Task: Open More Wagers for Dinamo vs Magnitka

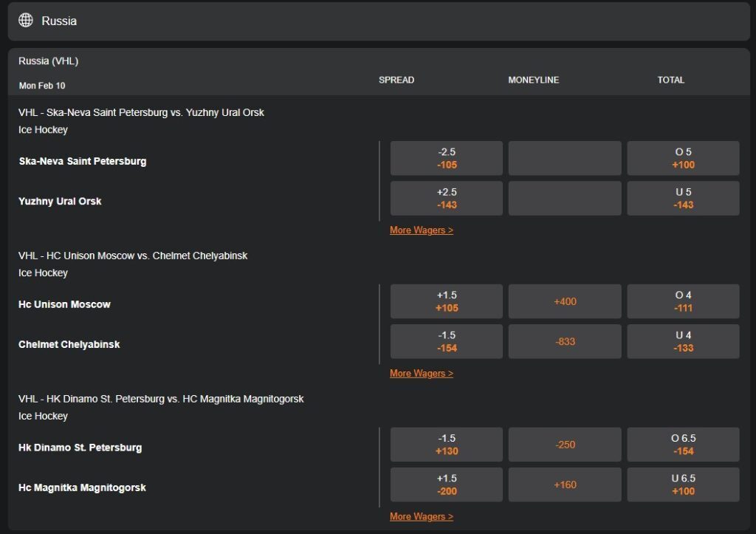Action: click(422, 516)
